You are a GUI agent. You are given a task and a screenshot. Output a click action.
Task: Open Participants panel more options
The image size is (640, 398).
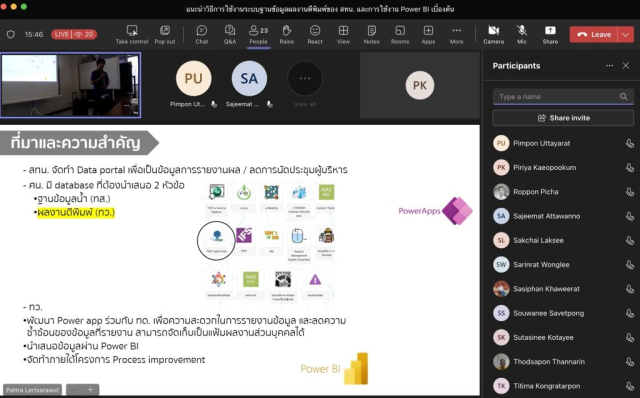pyautogui.click(x=609, y=66)
